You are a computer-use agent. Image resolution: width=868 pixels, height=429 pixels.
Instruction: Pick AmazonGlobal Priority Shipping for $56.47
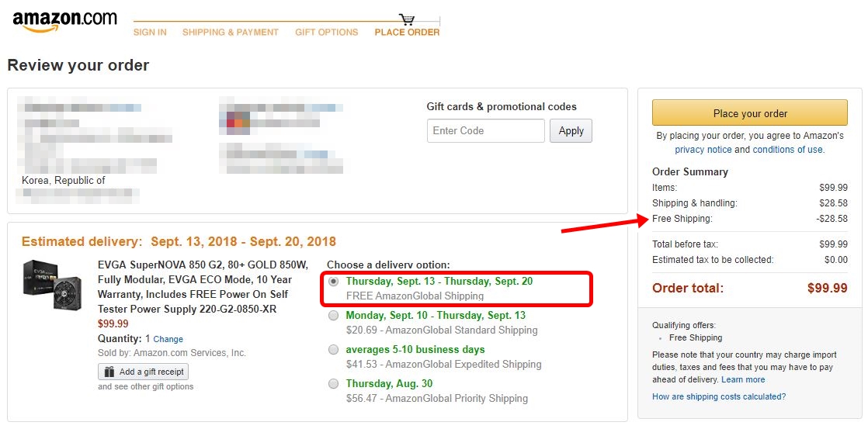(334, 384)
